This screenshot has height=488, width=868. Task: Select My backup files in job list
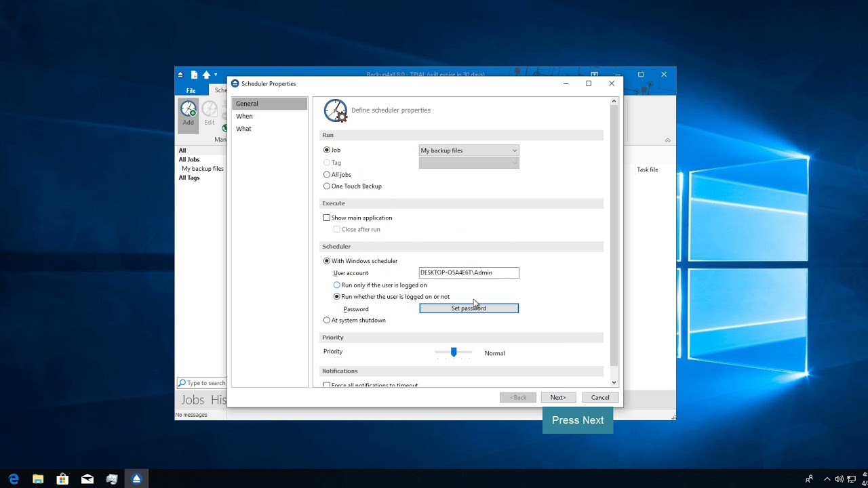(203, 169)
